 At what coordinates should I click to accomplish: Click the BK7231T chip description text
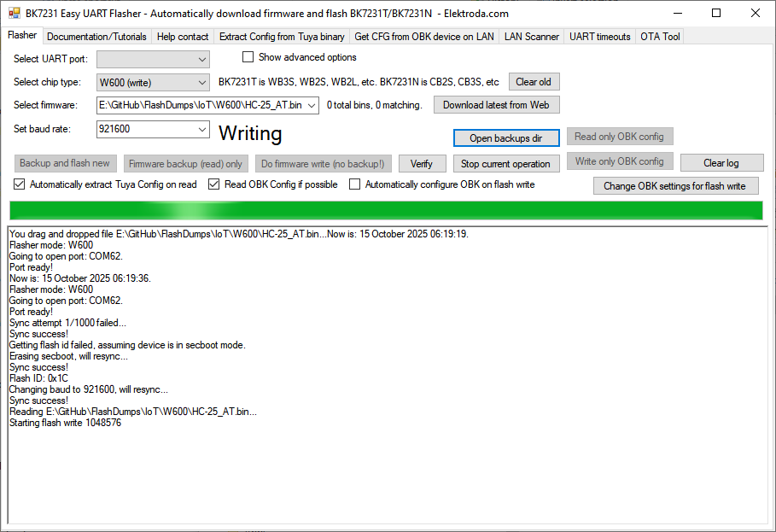coord(359,82)
